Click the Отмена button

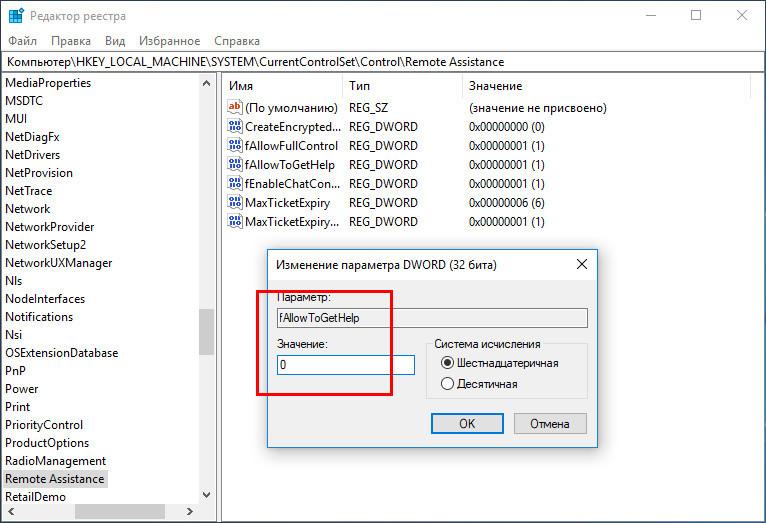(x=550, y=423)
